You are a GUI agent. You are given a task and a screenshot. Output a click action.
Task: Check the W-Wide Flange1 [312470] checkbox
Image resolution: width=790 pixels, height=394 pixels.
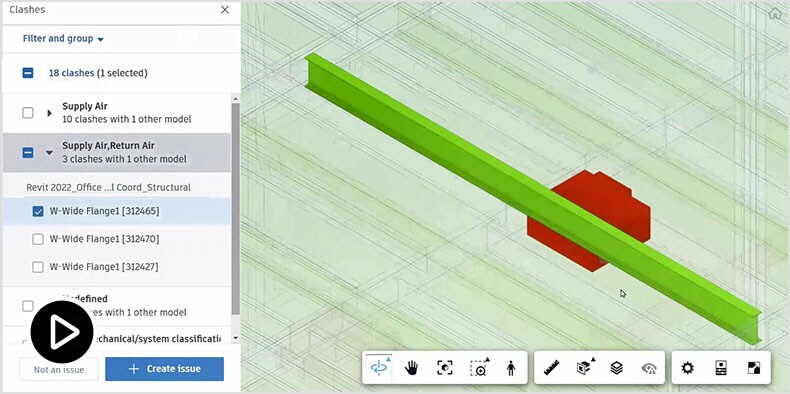click(38, 239)
